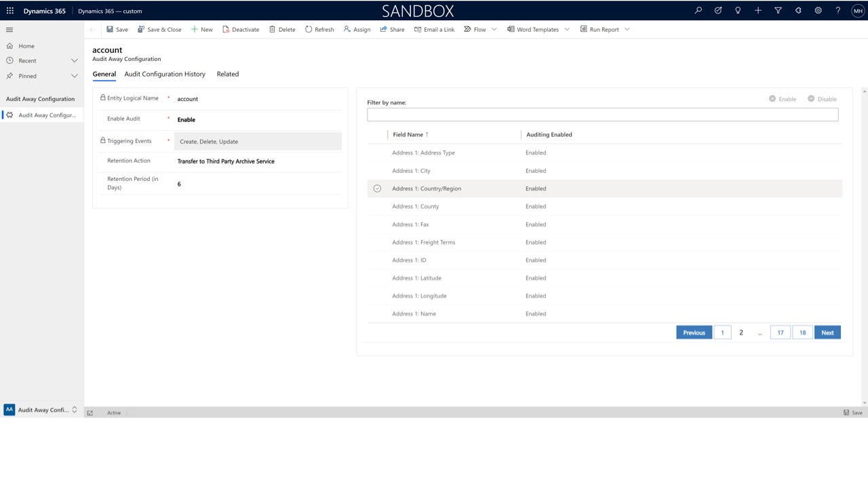The height and width of the screenshot is (488, 868).
Task: Deactivate the account configuration record
Action: [x=241, y=30]
